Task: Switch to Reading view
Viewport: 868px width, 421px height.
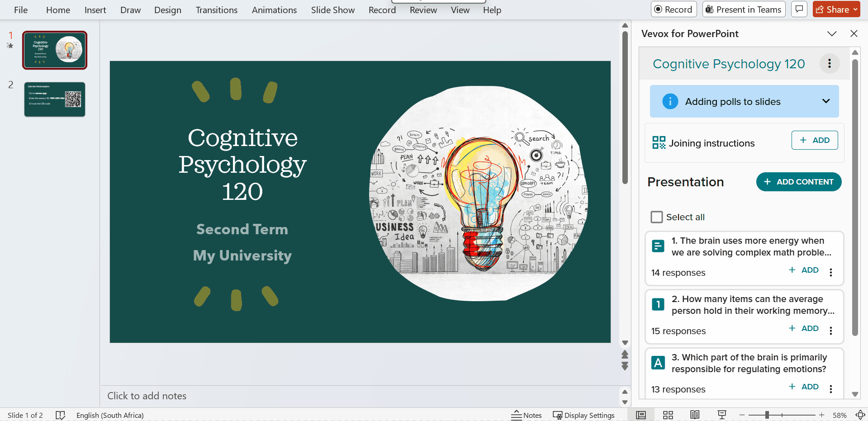Action: [695, 415]
